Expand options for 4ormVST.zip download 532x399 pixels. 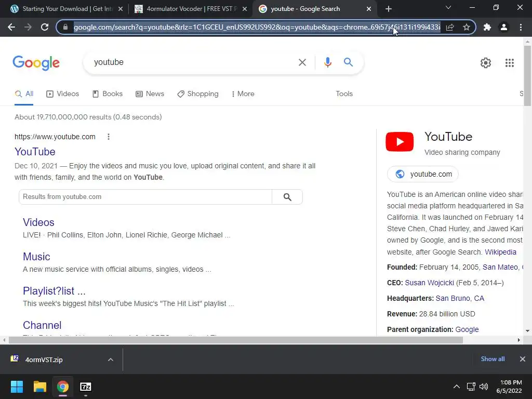[x=111, y=360]
